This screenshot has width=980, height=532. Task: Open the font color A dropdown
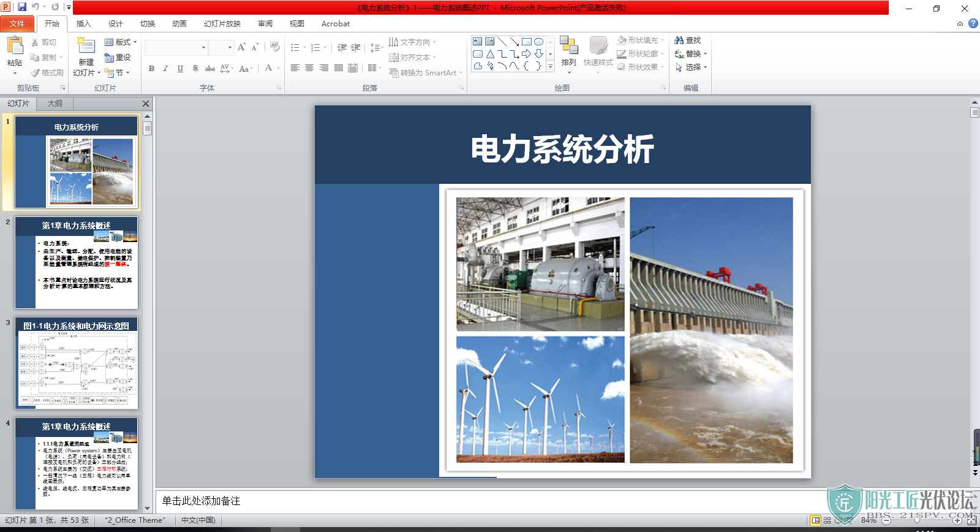[x=279, y=69]
